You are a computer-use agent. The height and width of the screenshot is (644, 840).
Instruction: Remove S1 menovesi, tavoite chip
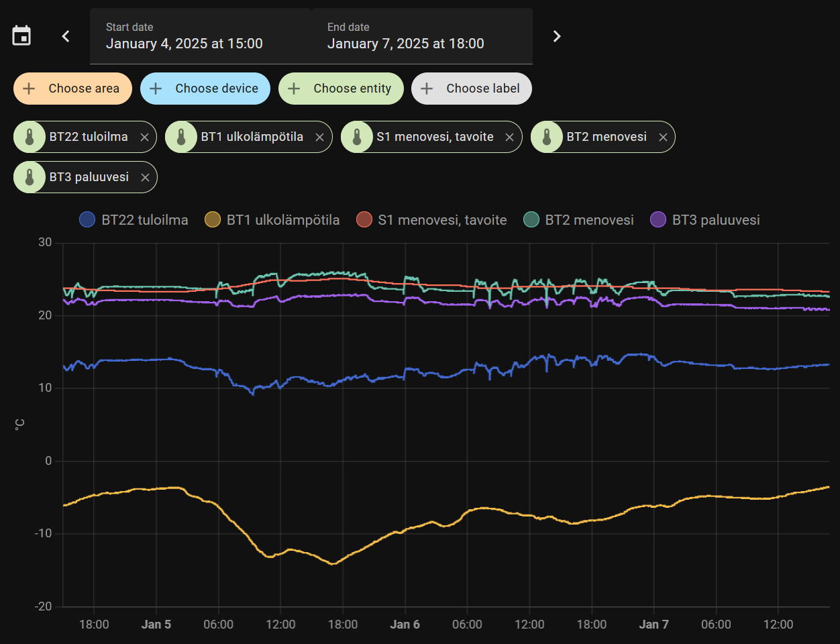point(509,137)
